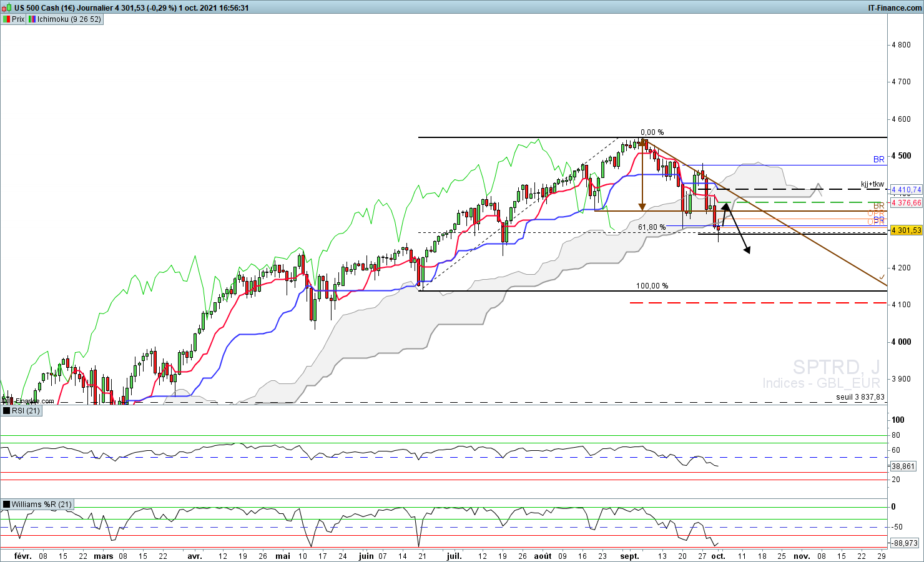This screenshot has width=924, height=562.
Task: Click the candlestick icon in the title bar
Action: 7,8
